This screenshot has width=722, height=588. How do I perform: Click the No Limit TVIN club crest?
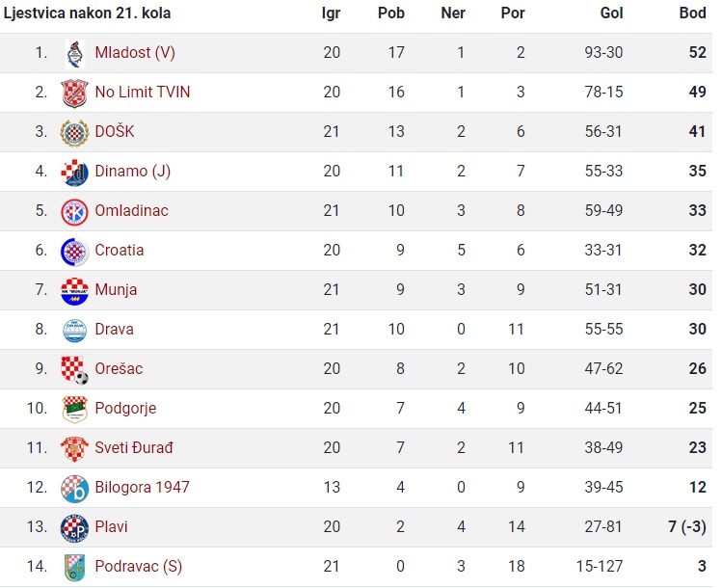click(74, 93)
